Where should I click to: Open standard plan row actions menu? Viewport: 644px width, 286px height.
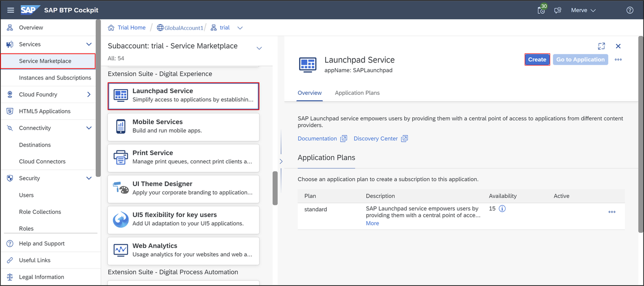pyautogui.click(x=612, y=212)
